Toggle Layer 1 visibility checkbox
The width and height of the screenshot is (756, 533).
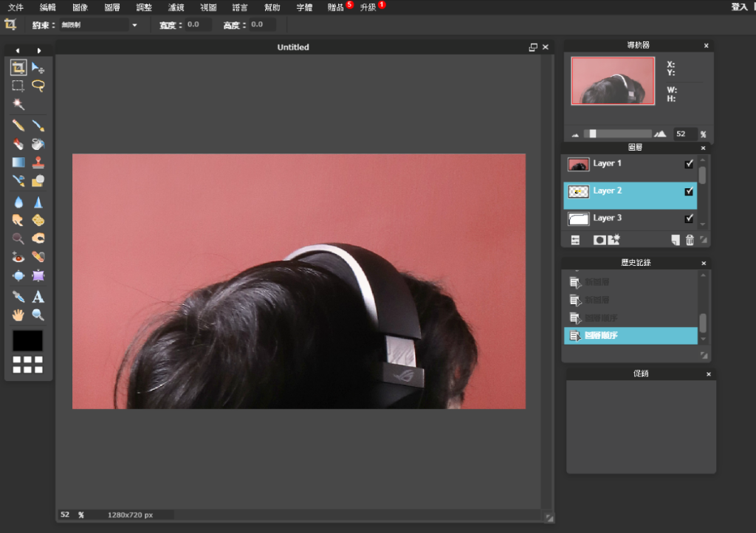tap(689, 164)
